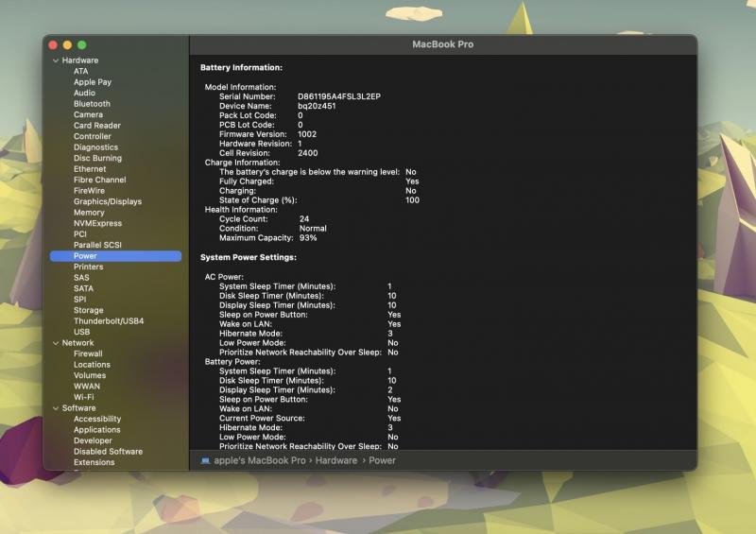Select Disabled Software entry

[108, 452]
